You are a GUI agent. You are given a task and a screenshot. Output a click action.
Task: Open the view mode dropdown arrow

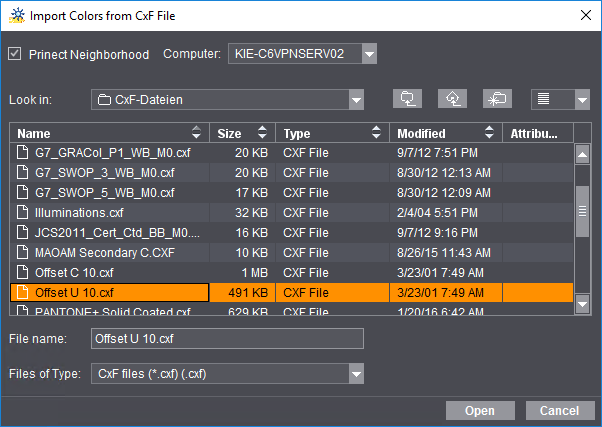(582, 99)
